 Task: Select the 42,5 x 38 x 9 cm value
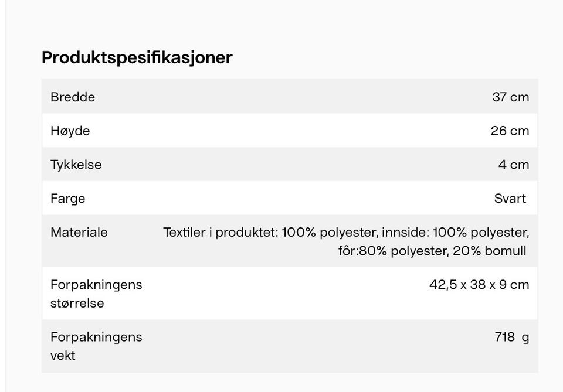pos(479,285)
